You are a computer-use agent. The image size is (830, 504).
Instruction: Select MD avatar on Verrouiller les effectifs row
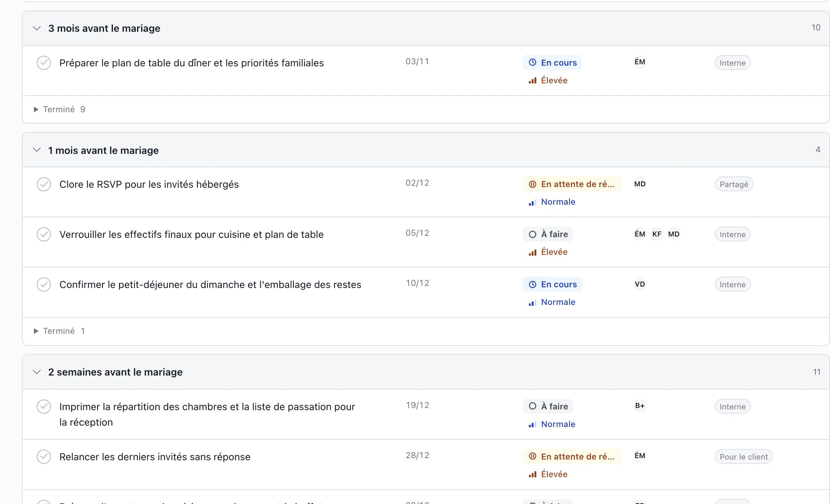(x=674, y=234)
